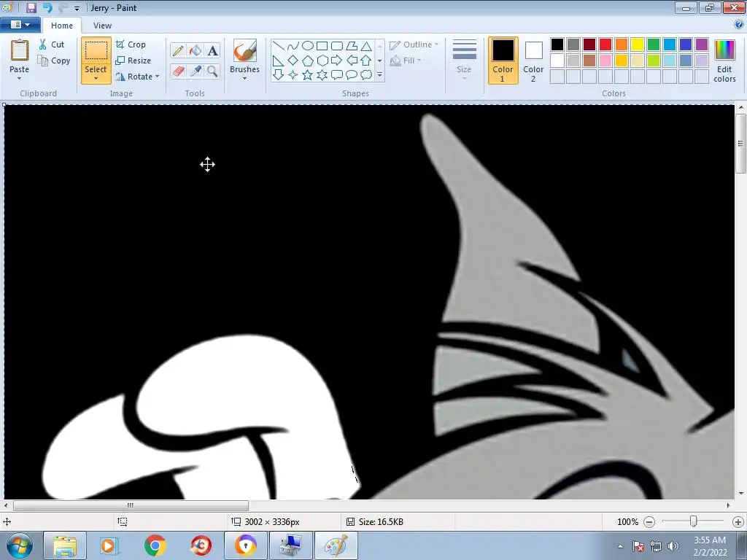
Task: Open Google Chrome from taskbar
Action: click(x=155, y=545)
